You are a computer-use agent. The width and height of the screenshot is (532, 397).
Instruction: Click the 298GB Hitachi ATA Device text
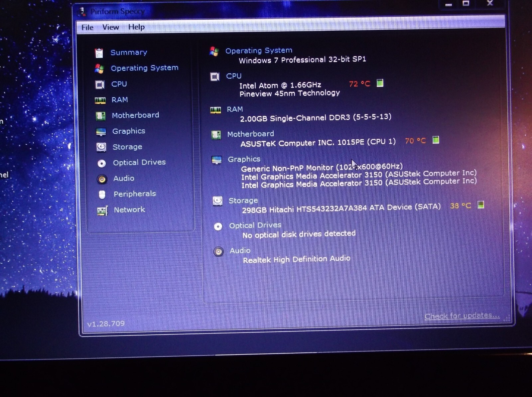coord(341,208)
